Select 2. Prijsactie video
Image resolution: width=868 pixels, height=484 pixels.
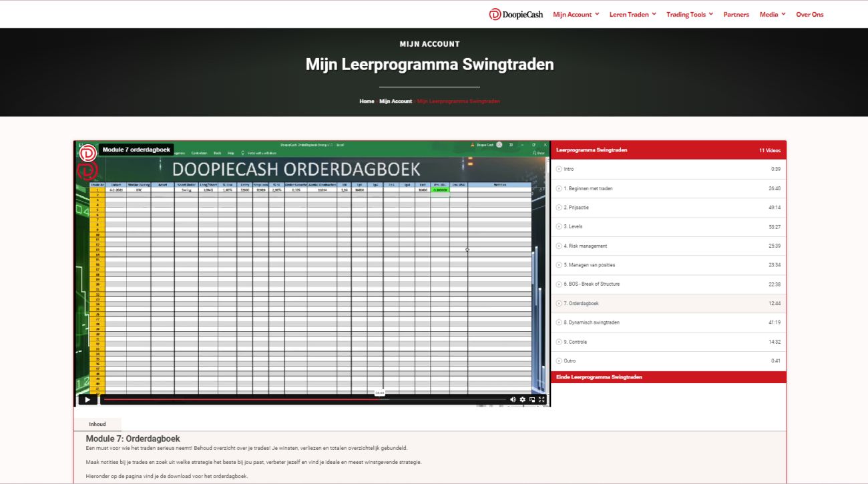pyautogui.click(x=668, y=208)
